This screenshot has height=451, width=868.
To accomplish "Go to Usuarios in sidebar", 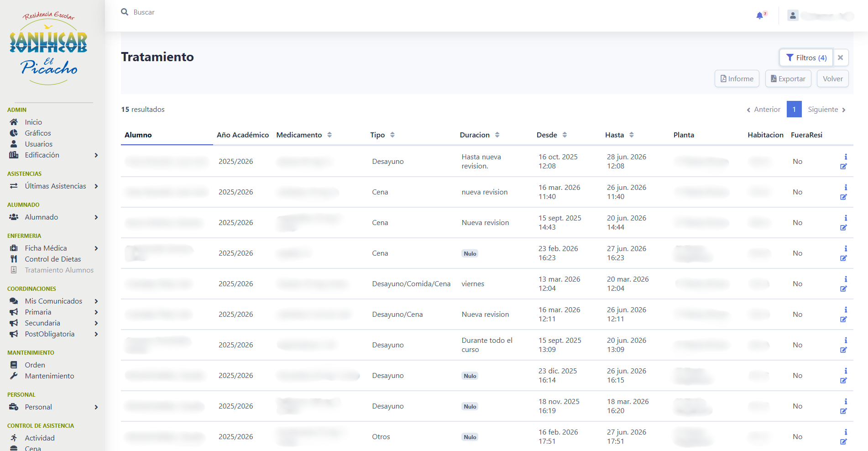I will pos(38,144).
